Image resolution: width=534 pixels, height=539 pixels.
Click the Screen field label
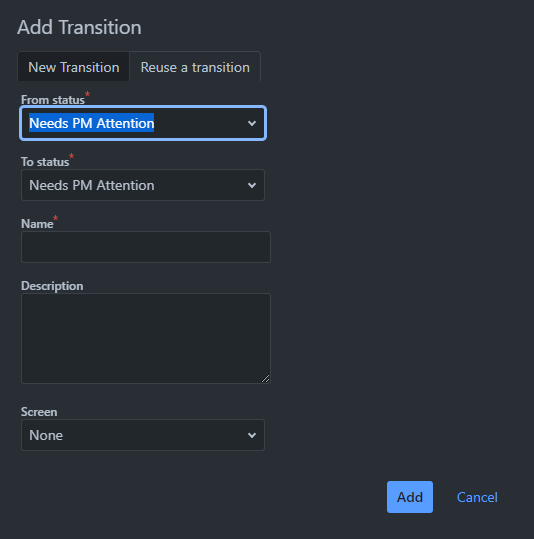point(39,412)
